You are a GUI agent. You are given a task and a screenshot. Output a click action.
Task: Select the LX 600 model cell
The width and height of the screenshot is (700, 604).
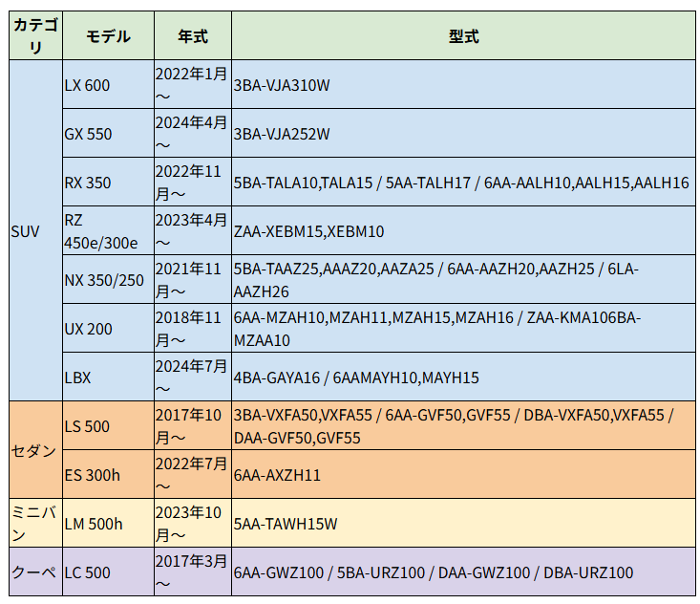109,84
